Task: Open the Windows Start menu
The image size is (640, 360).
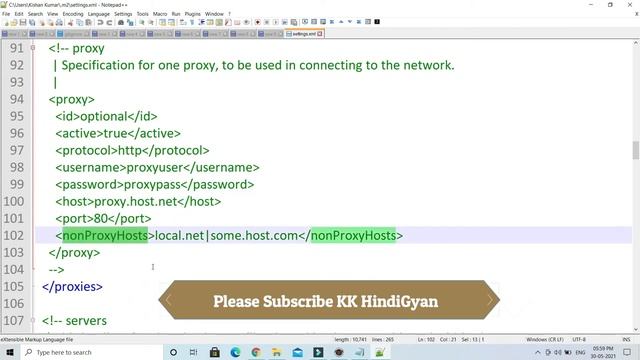Action: (x=10, y=352)
